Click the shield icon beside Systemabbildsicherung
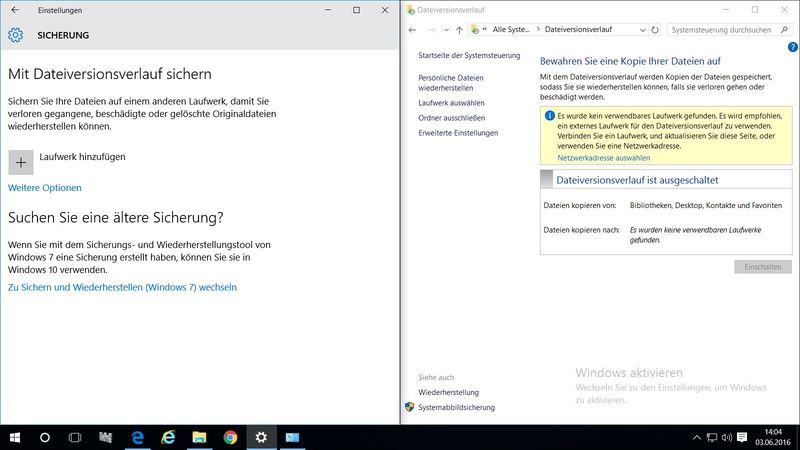The image size is (800, 450). tap(409, 407)
